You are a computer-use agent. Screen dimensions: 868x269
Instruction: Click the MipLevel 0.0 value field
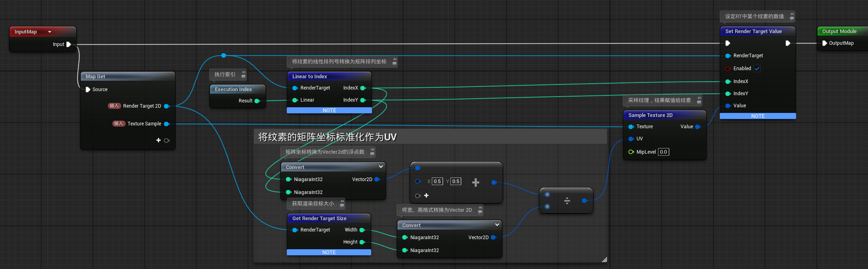click(663, 152)
